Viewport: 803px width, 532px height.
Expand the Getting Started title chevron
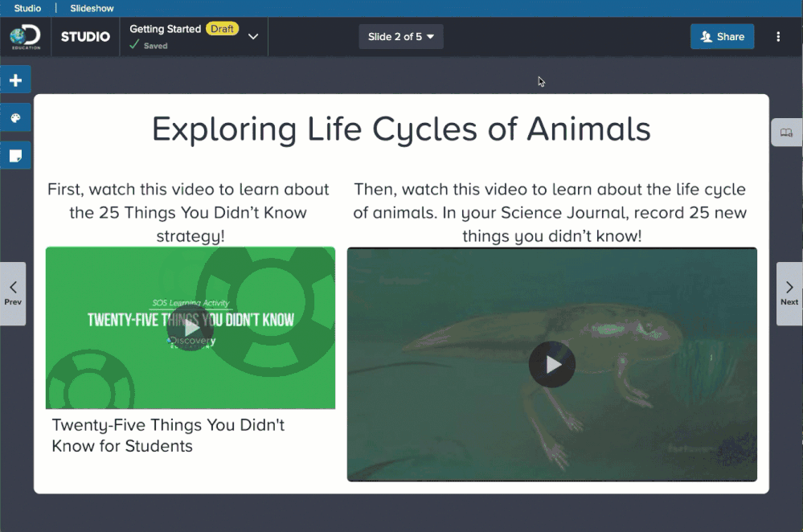(x=252, y=36)
